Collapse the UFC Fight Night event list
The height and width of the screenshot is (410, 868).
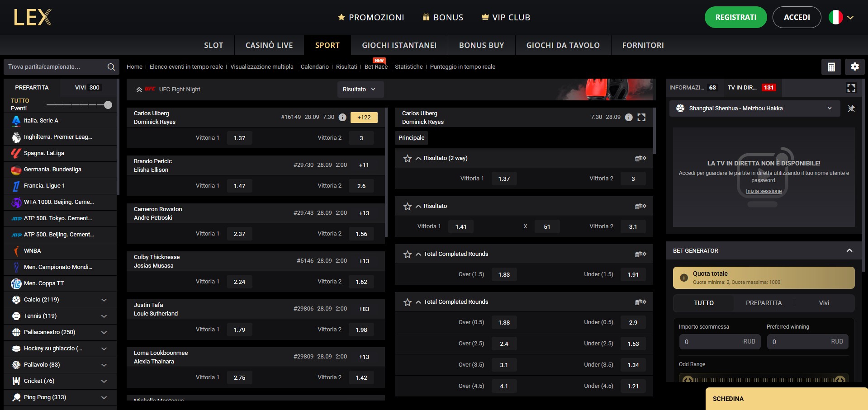(x=139, y=90)
